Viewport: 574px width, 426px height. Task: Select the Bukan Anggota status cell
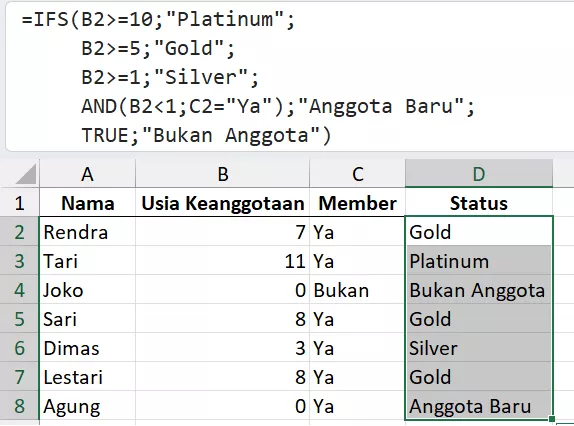tap(479, 289)
